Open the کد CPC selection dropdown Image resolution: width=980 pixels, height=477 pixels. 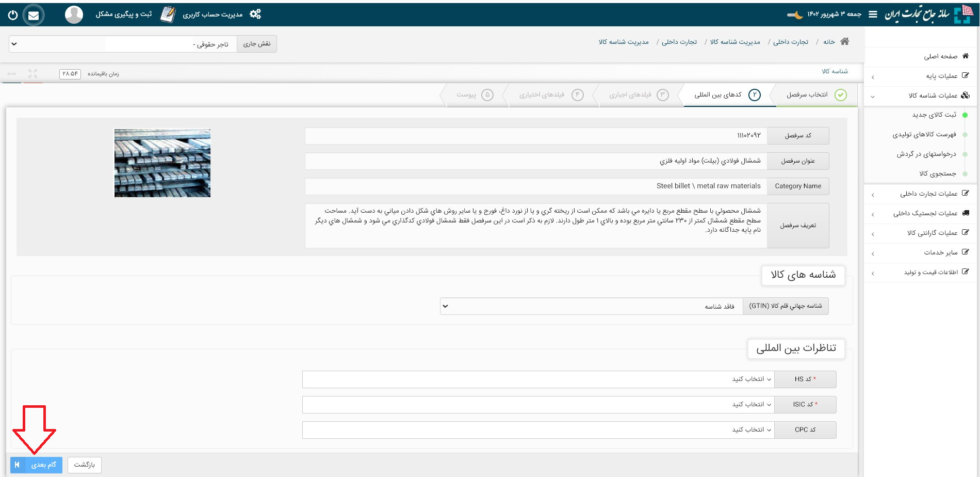click(x=538, y=430)
